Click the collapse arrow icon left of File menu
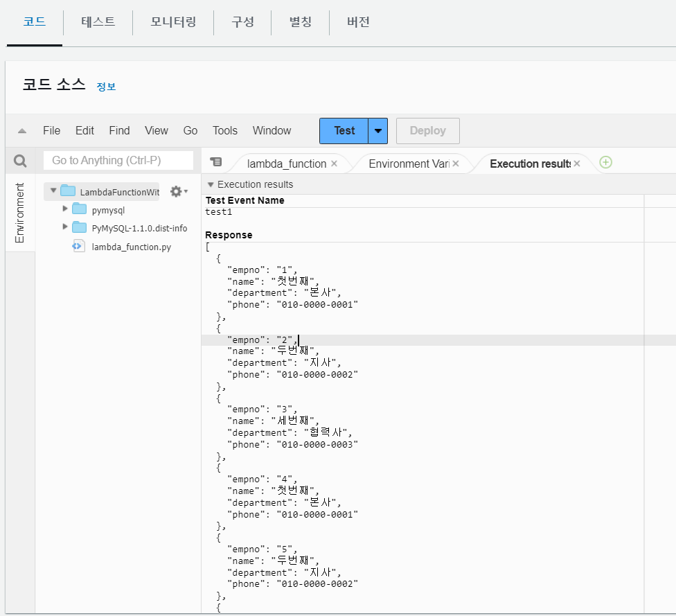This screenshot has height=616, width=676. (x=22, y=131)
